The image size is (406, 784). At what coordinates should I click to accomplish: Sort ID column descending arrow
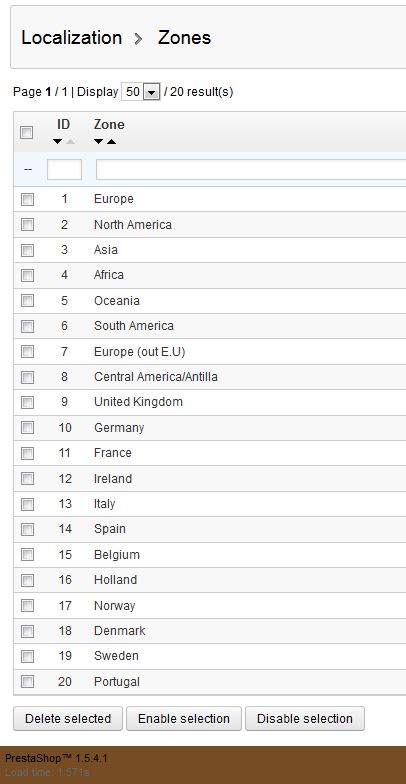tap(58, 142)
